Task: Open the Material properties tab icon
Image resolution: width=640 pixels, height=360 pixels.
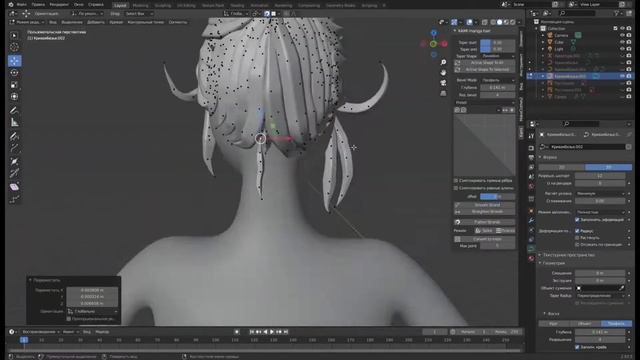Action: click(x=531, y=258)
